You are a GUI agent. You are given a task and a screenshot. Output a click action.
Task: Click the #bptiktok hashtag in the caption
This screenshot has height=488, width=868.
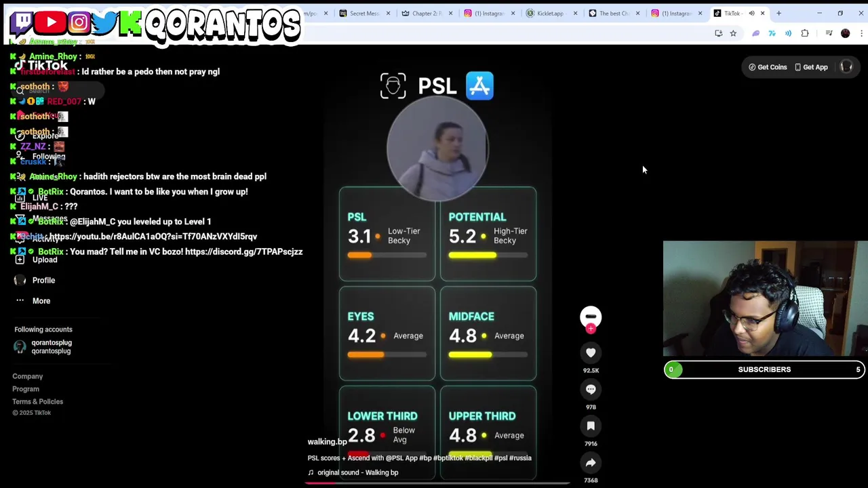448,458
